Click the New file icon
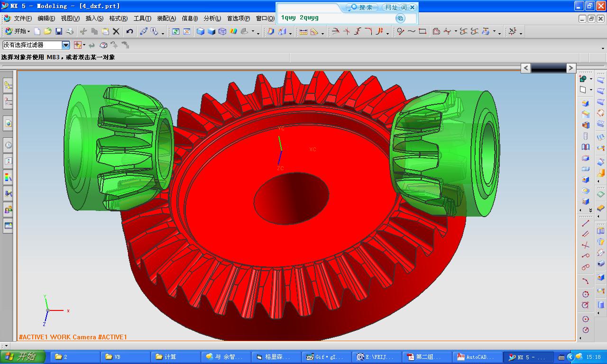 (37, 31)
